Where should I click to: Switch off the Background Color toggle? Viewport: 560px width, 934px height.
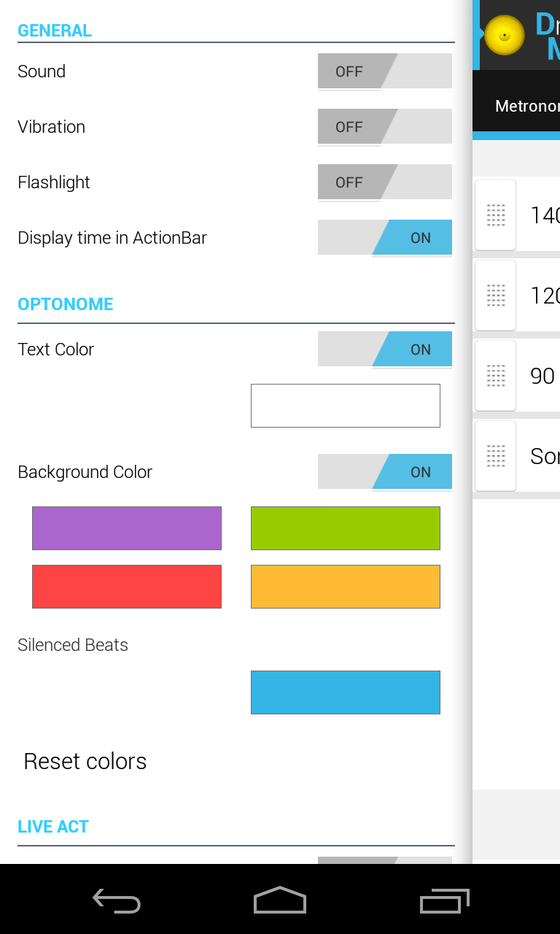pyautogui.click(x=384, y=472)
